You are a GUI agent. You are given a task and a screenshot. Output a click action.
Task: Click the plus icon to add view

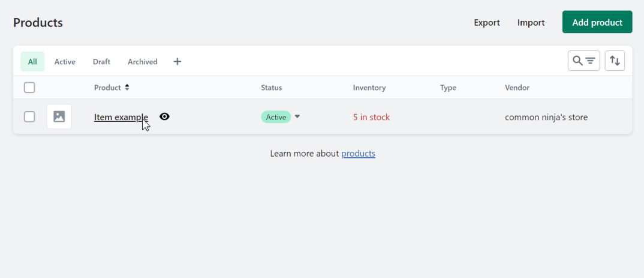177,61
